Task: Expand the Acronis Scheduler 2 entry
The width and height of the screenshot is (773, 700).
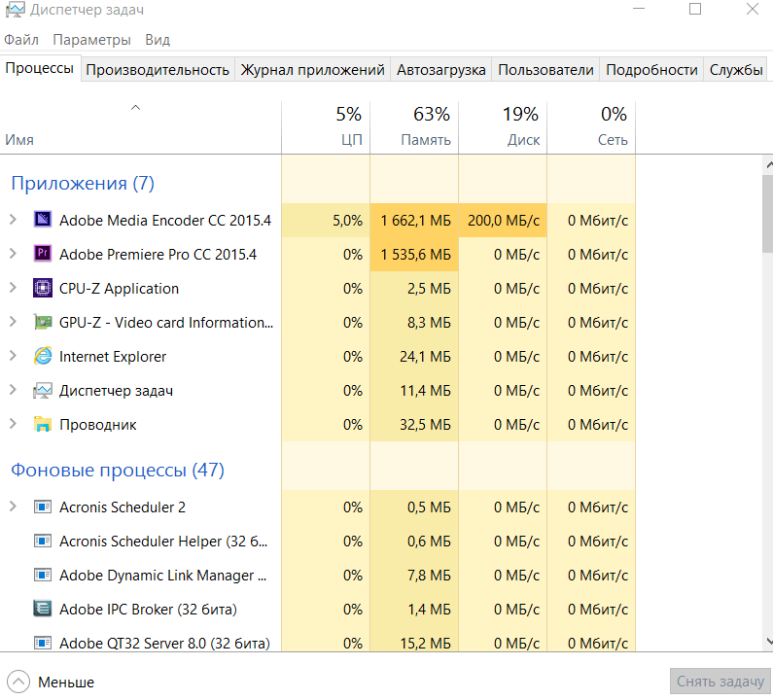Action: 14,507
